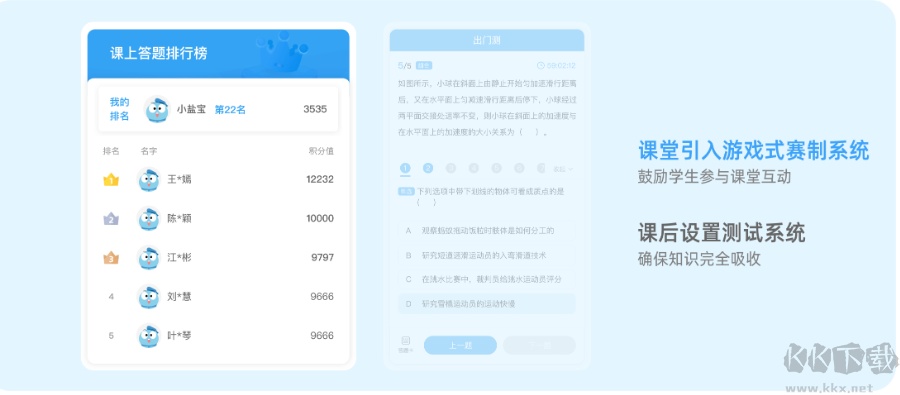The image size is (900, 395).
Task: Click 刘*慧's avatar icon
Action: 149,297
